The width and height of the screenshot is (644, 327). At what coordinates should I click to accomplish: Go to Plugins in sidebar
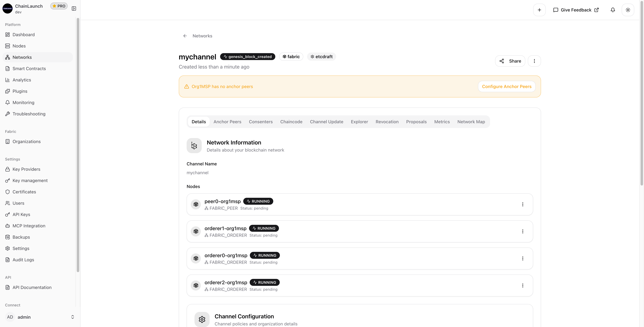tap(20, 91)
